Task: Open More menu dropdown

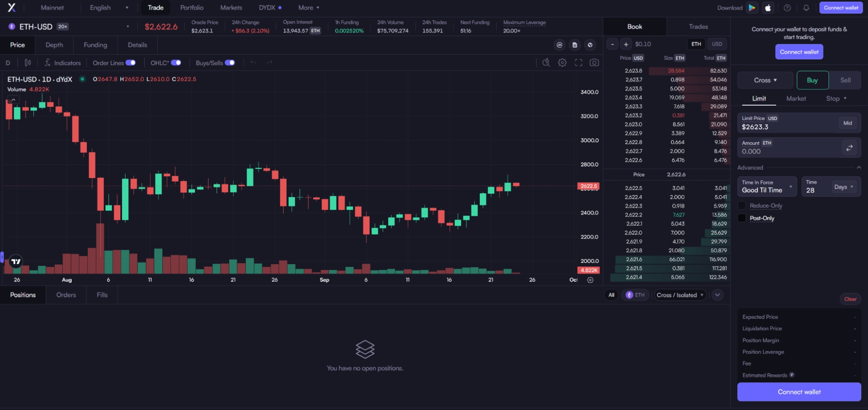Action: 309,8
